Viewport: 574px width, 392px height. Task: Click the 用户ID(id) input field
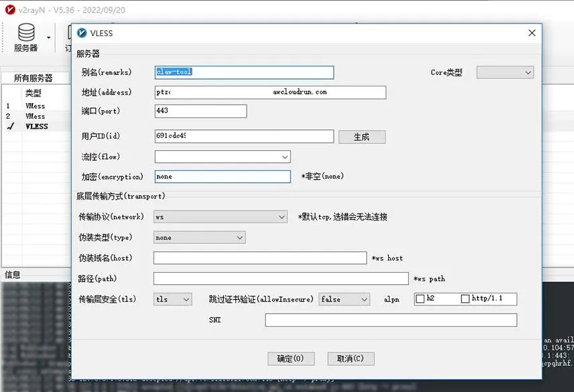click(244, 136)
